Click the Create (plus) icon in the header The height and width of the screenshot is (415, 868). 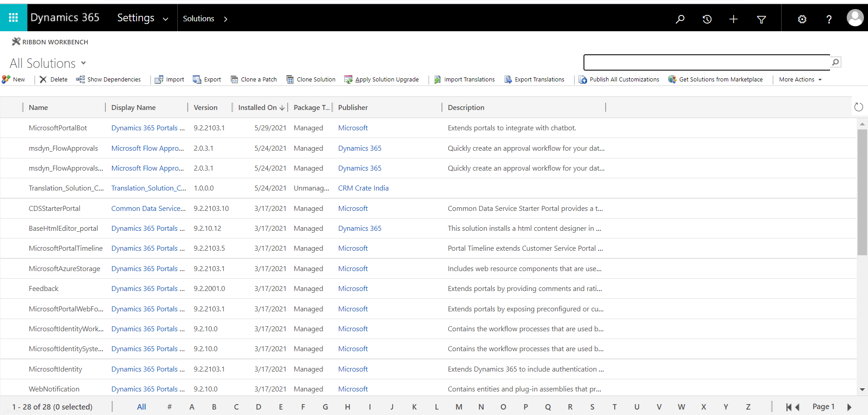point(734,19)
